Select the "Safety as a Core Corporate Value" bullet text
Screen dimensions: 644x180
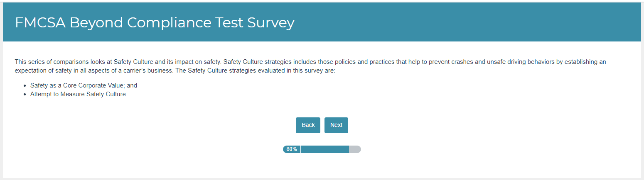click(x=84, y=85)
